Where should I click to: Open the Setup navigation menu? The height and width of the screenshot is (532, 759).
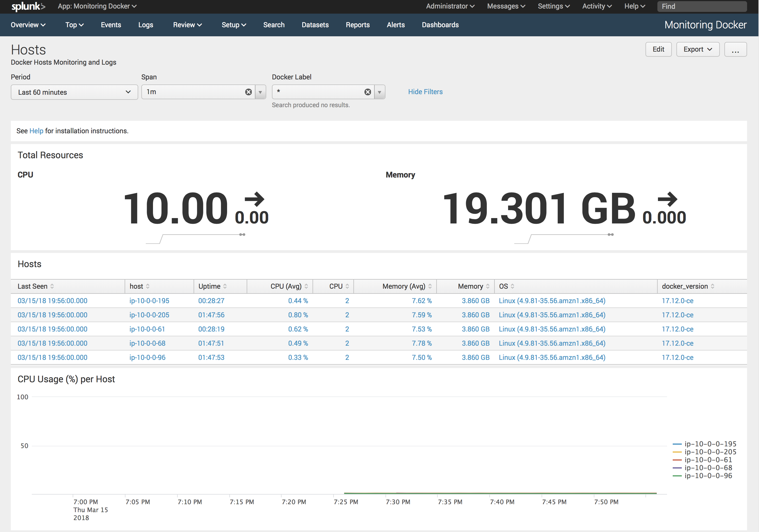[234, 25]
